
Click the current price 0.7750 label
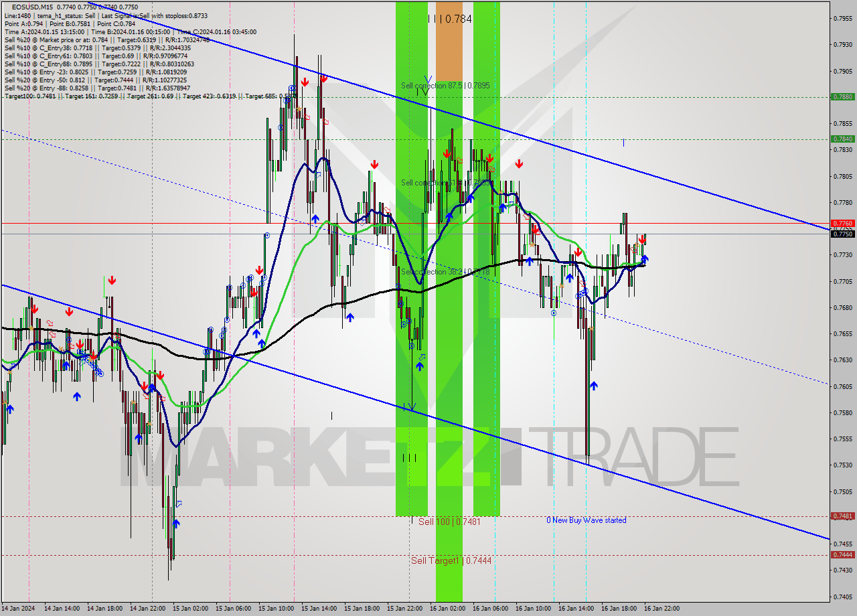842,234
